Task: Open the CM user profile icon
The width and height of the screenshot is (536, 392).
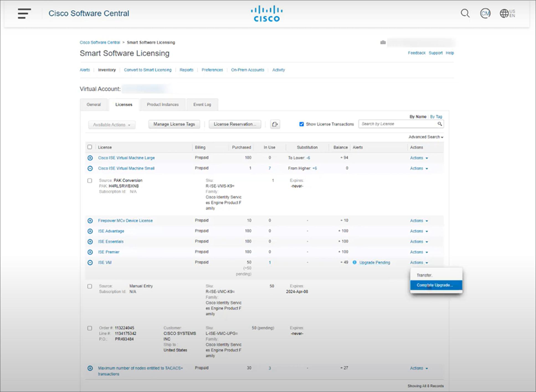Action: pyautogui.click(x=485, y=13)
